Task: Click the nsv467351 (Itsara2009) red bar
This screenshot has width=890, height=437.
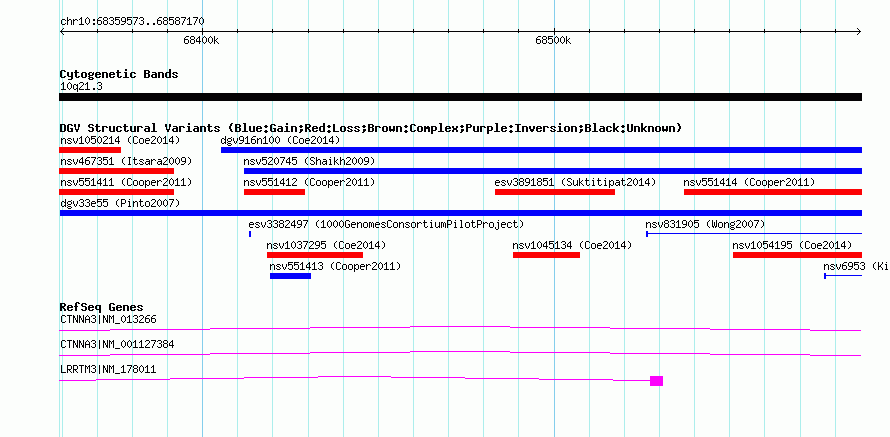Action: (116, 171)
